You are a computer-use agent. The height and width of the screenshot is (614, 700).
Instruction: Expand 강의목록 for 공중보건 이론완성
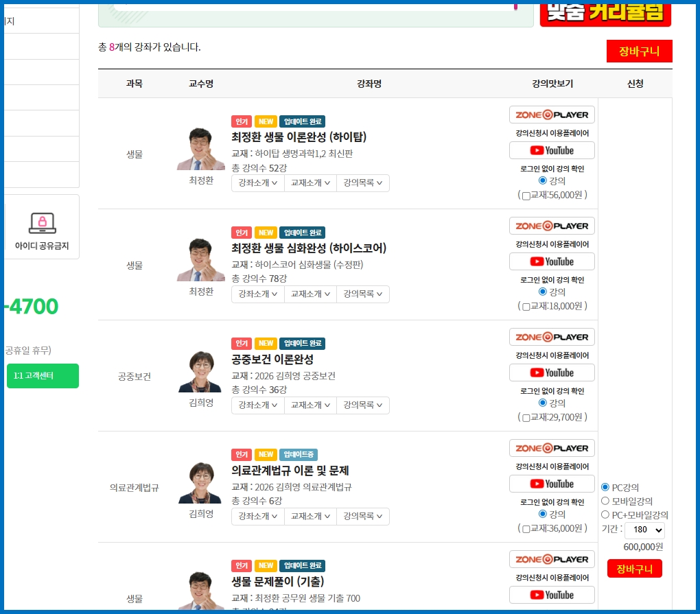tap(363, 405)
